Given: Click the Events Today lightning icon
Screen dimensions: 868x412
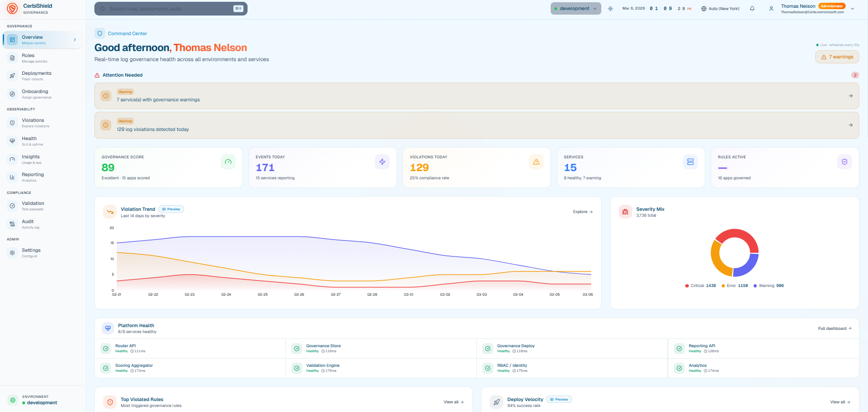Looking at the screenshot, I should click(382, 162).
